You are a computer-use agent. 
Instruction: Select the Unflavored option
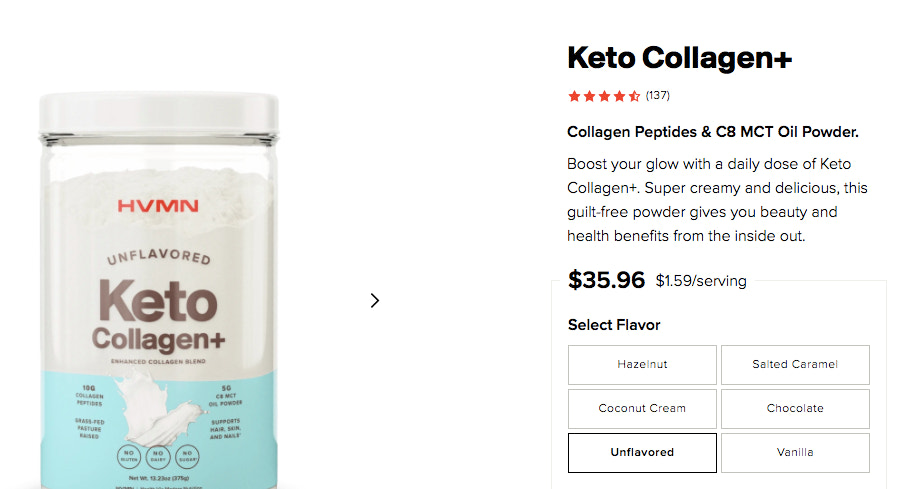[642, 453]
